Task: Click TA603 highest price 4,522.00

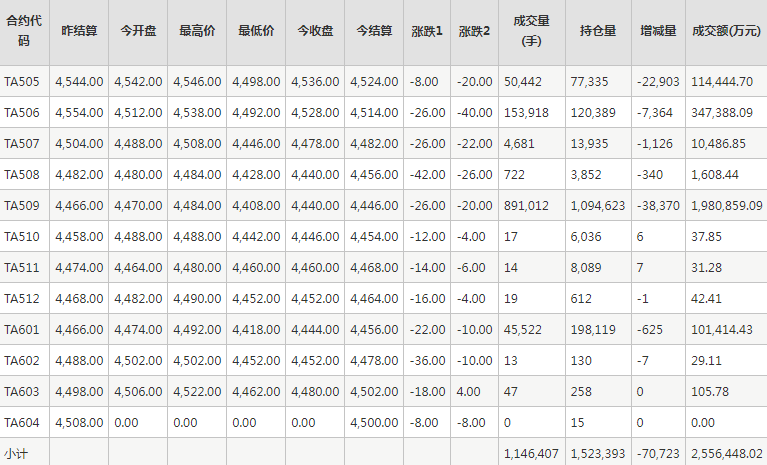Action: [x=197, y=392]
